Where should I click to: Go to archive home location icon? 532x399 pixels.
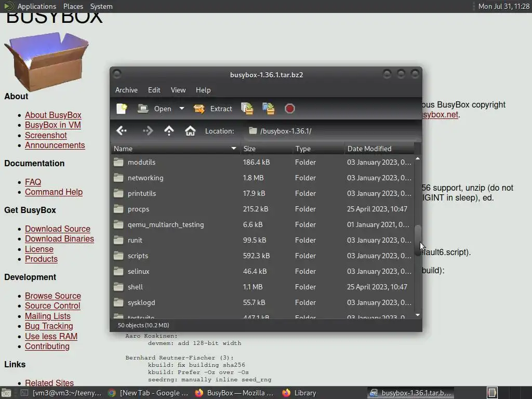(x=190, y=130)
